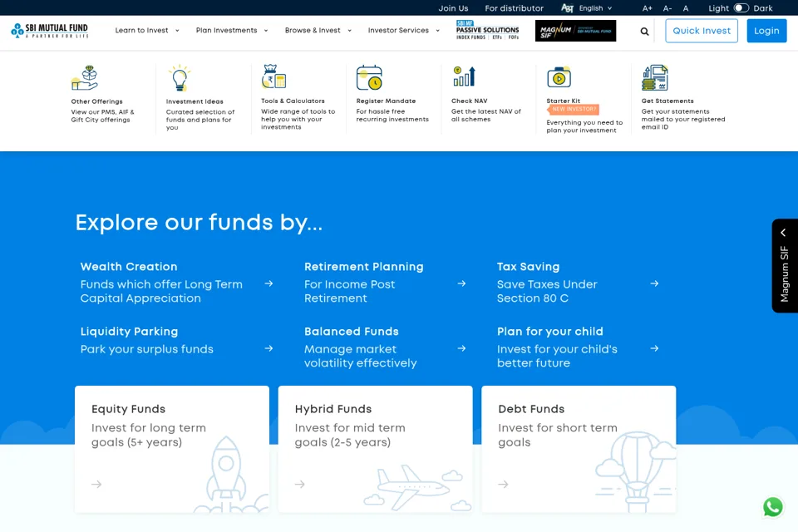
Task: Open the Tools & Calculators title link
Action: (293, 101)
